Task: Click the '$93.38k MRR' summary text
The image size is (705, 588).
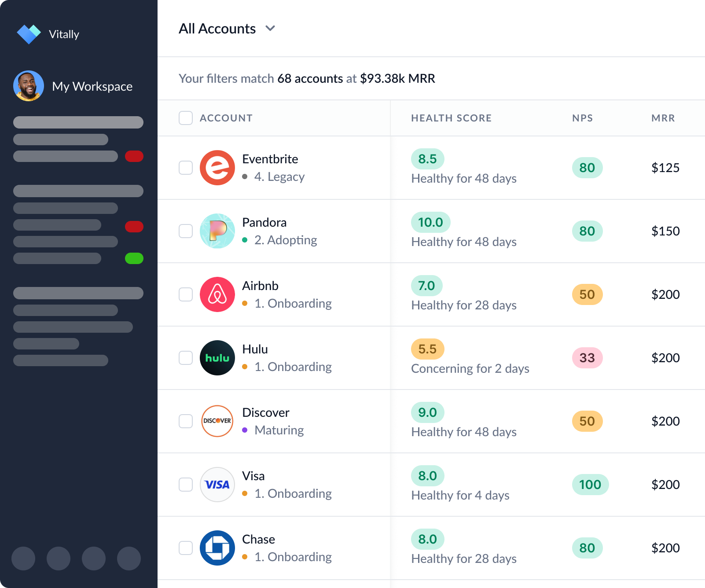Action: click(x=397, y=78)
